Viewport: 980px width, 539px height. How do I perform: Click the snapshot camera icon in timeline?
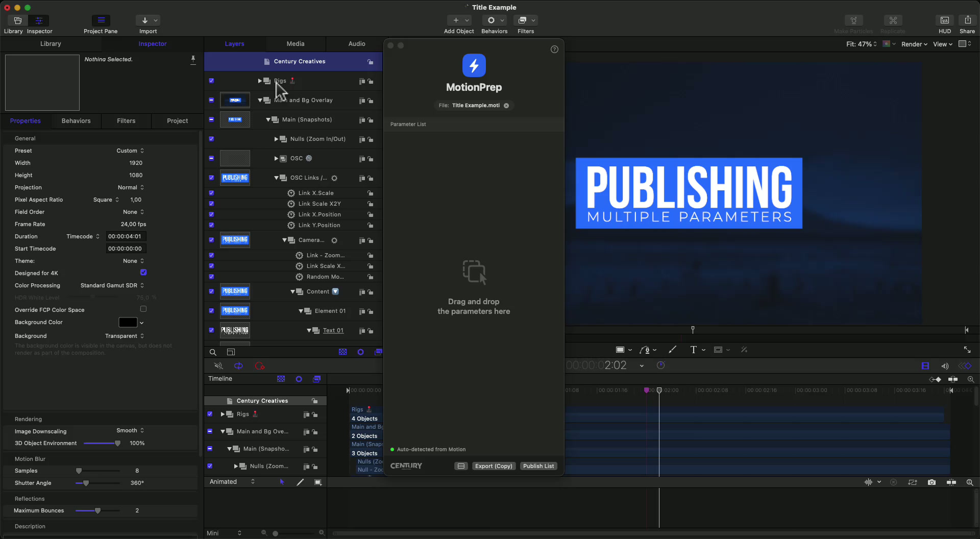(x=932, y=482)
